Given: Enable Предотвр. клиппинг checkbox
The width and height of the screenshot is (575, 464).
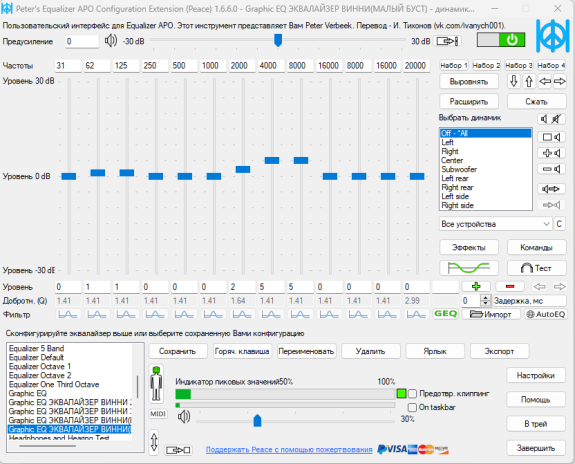Looking at the screenshot, I should pos(413,394).
